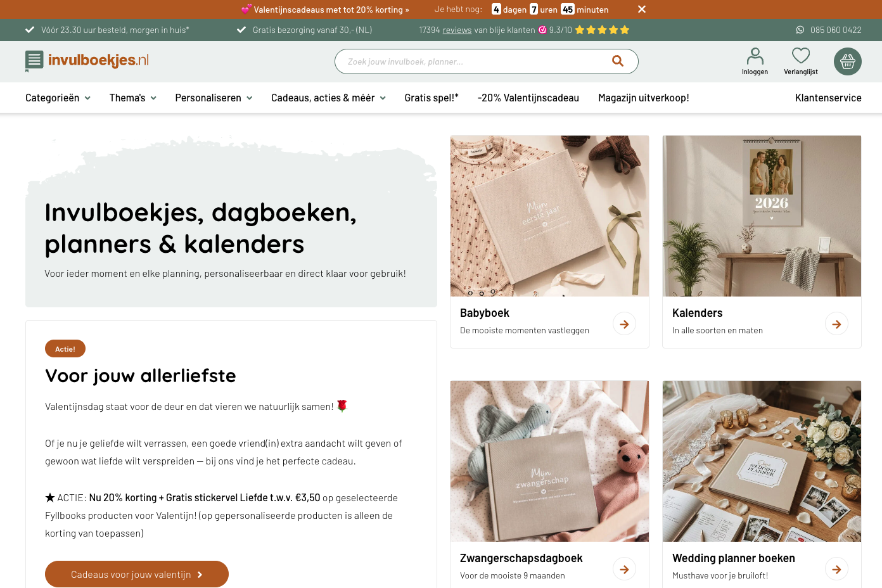Click the countdown timer dagen uren minuten
The image size is (882, 588).
(x=550, y=10)
